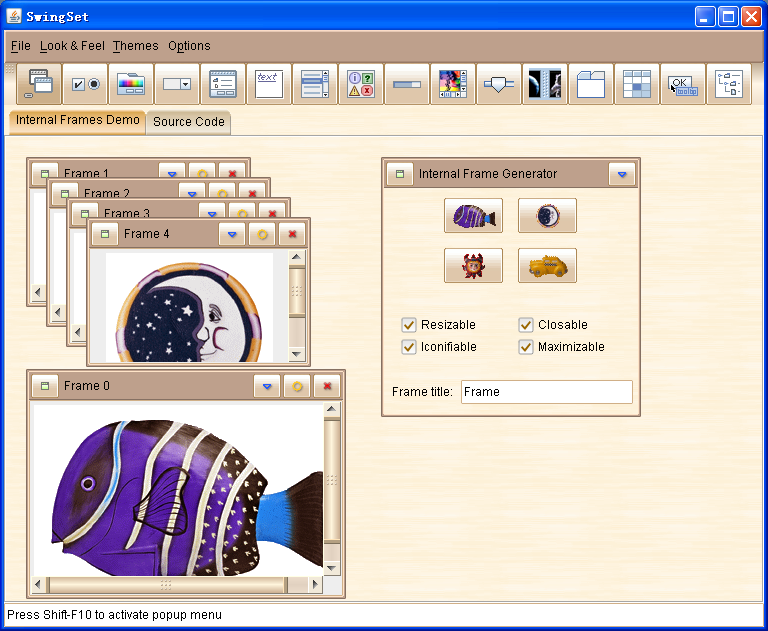Click the Frame 4 system menu icon
768x631 pixels.
105,234
